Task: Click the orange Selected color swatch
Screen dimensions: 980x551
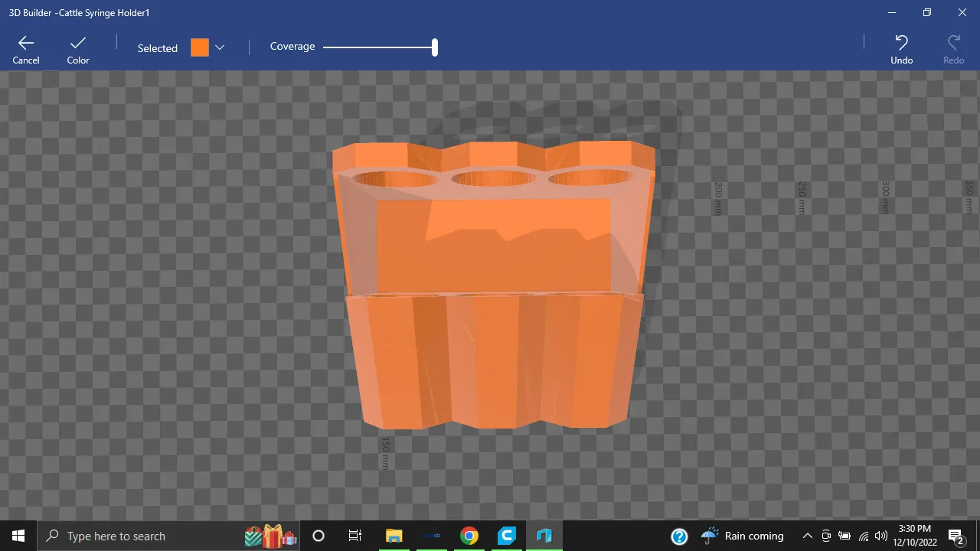Action: [200, 47]
